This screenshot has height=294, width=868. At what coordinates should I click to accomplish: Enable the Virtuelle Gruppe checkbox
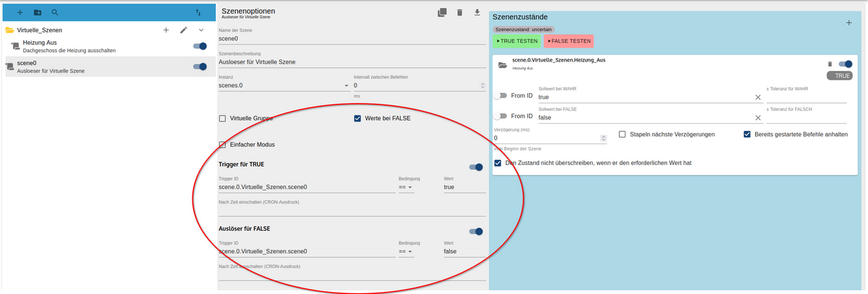[223, 119]
